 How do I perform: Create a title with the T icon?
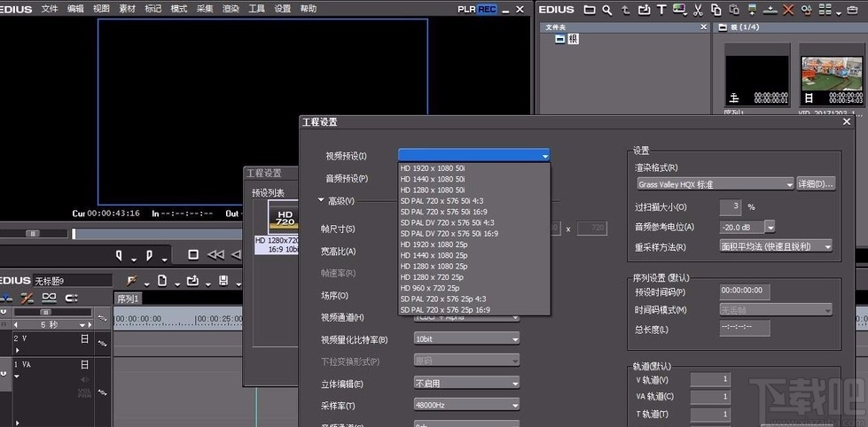[x=661, y=10]
